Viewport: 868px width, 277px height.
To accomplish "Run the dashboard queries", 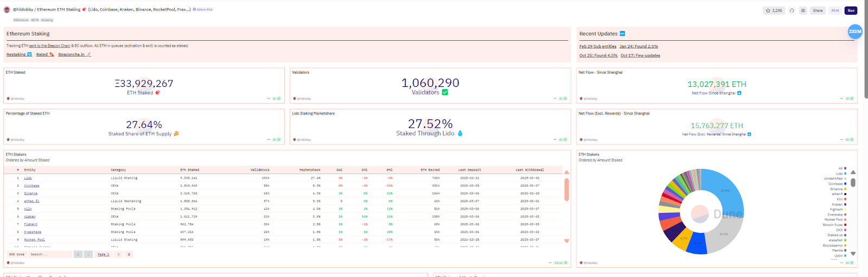I will 851,10.
